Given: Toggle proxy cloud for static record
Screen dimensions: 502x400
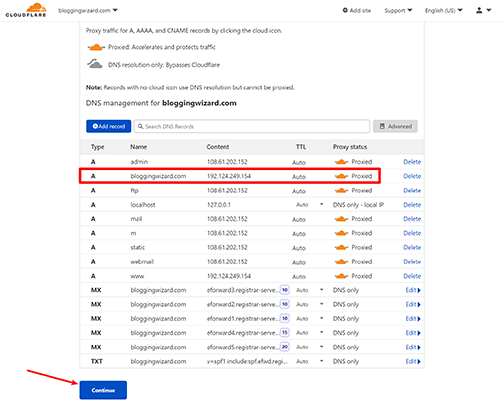Looking at the screenshot, I should pos(341,248).
